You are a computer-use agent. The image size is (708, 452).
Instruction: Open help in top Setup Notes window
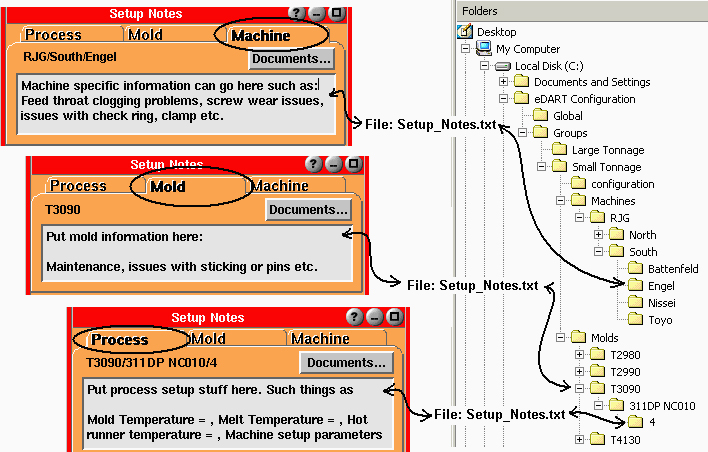click(296, 13)
